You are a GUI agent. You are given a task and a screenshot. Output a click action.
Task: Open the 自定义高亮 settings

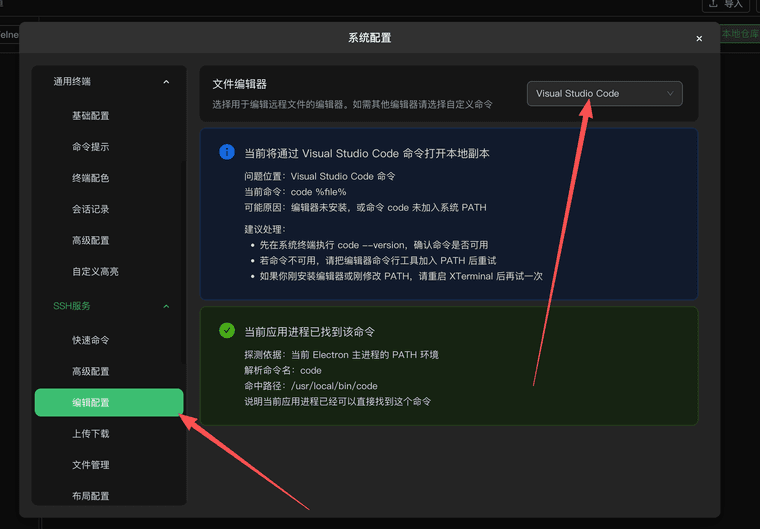click(x=95, y=271)
